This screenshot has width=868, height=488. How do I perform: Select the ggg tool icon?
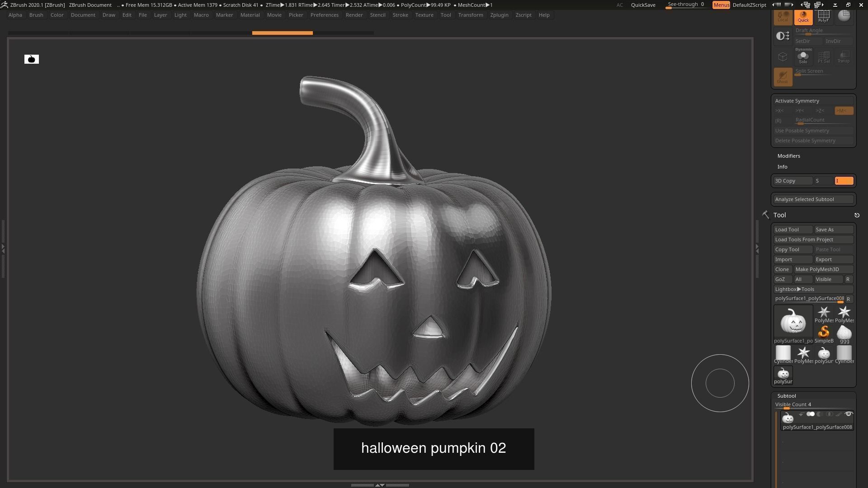844,334
